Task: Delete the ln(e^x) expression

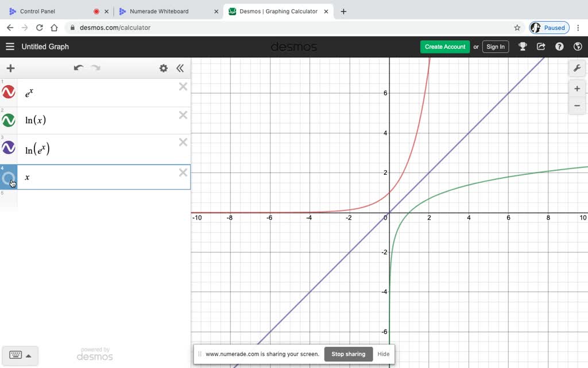Action: pyautogui.click(x=183, y=143)
